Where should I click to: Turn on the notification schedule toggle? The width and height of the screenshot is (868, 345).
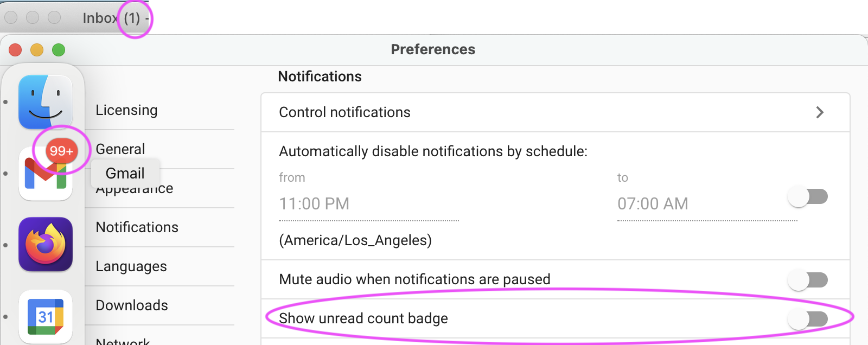click(808, 197)
